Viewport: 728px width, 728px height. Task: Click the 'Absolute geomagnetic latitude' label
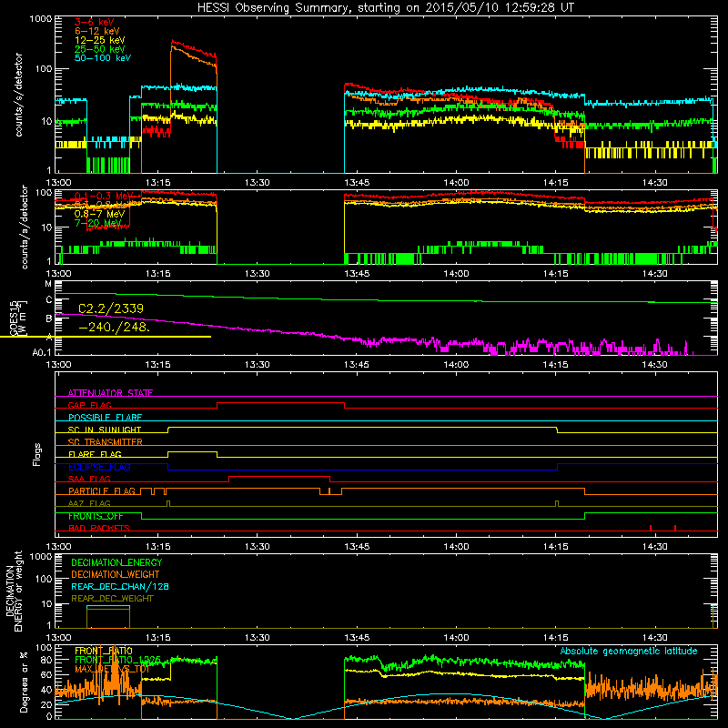[x=629, y=651]
